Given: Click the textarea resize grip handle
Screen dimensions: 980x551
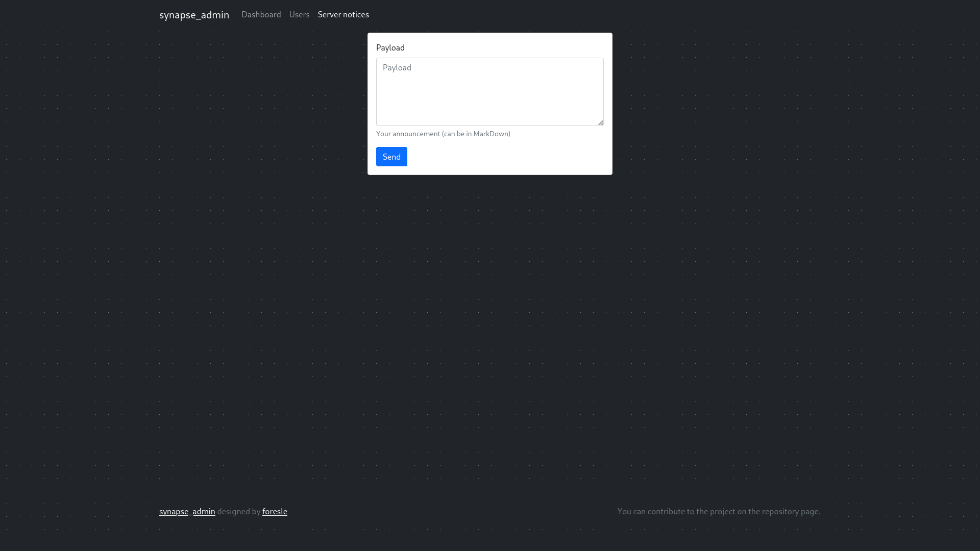Looking at the screenshot, I should 600,122.
